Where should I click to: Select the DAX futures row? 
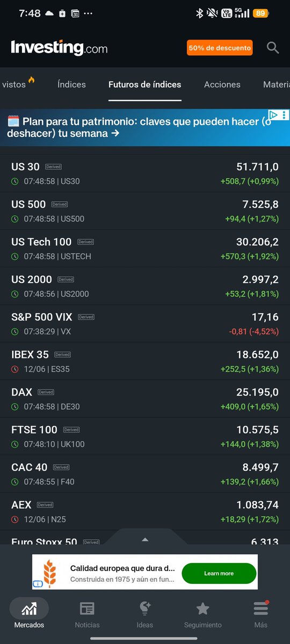pos(145,399)
